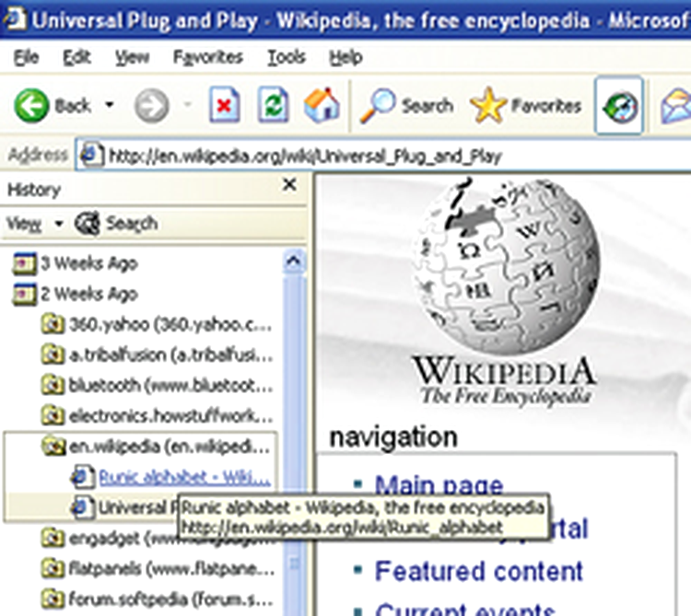Click the History panel Search button
The image size is (691, 616).
click(116, 224)
